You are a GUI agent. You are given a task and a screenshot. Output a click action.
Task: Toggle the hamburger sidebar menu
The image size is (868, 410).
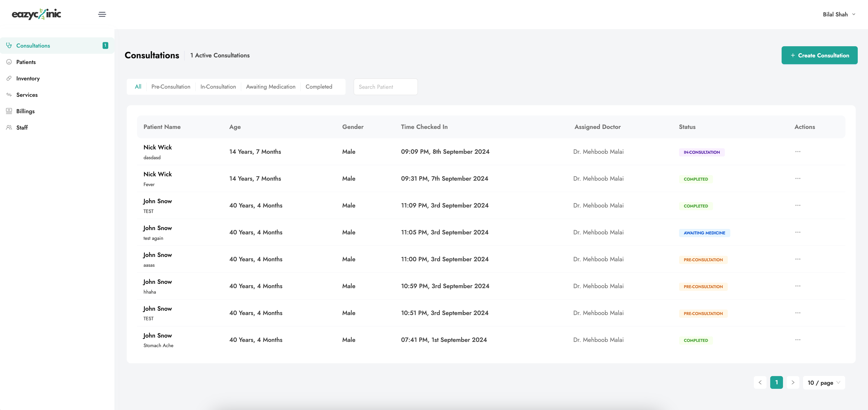(102, 14)
